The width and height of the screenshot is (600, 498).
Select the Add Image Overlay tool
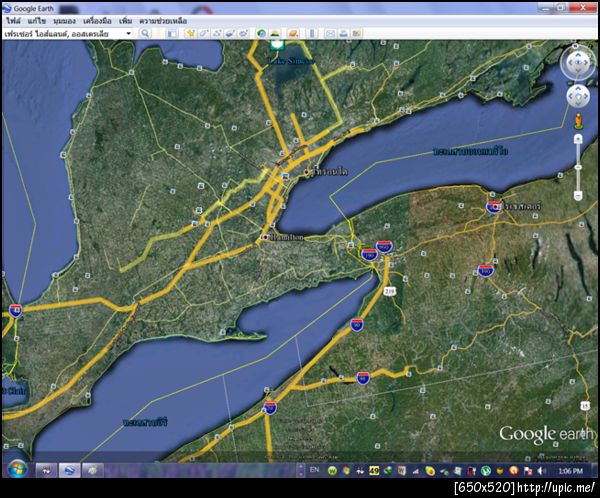point(230,34)
